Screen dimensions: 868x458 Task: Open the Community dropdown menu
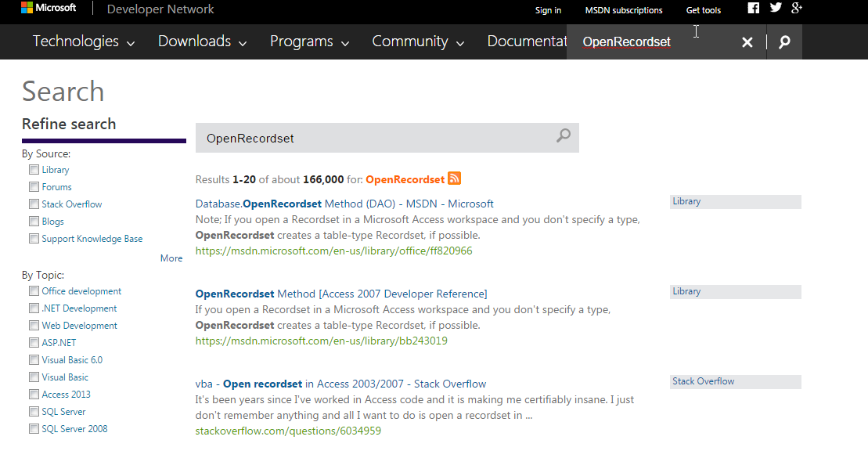coord(418,41)
